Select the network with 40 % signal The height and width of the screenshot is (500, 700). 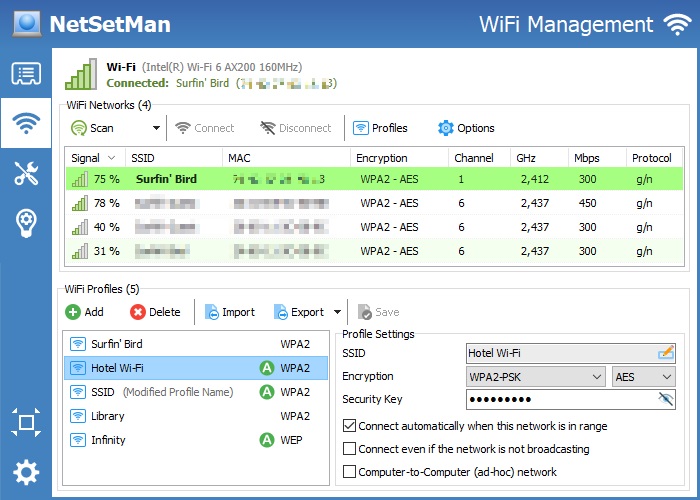[x=375, y=227]
